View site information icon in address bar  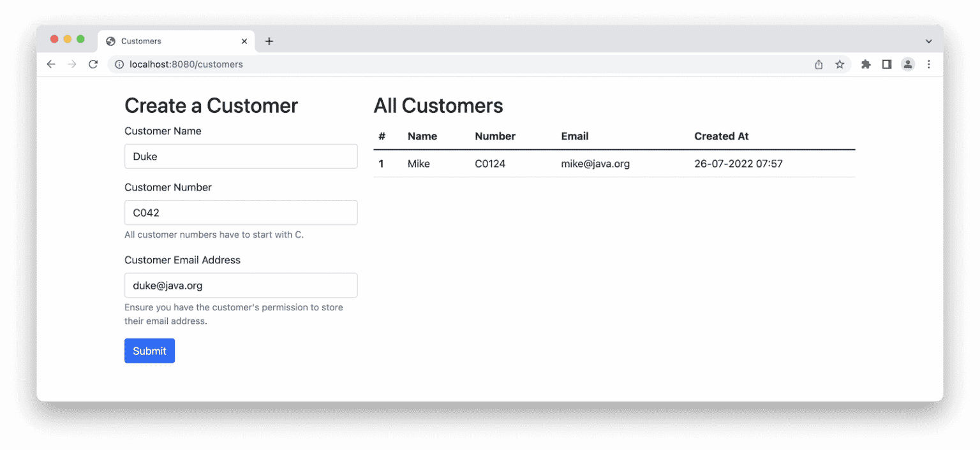tap(119, 64)
